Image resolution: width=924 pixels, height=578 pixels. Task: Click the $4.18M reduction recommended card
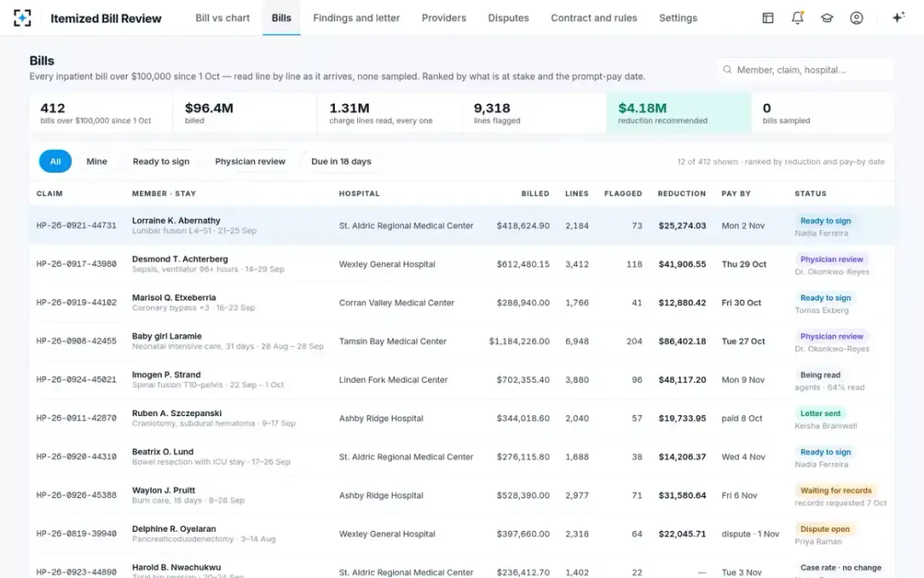678,113
